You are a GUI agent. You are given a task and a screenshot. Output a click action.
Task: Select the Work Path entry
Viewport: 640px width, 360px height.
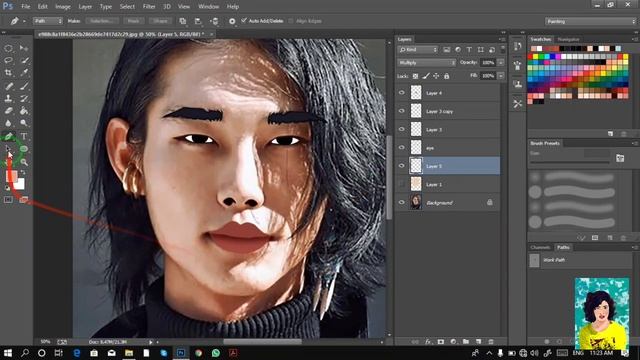[x=580, y=260]
